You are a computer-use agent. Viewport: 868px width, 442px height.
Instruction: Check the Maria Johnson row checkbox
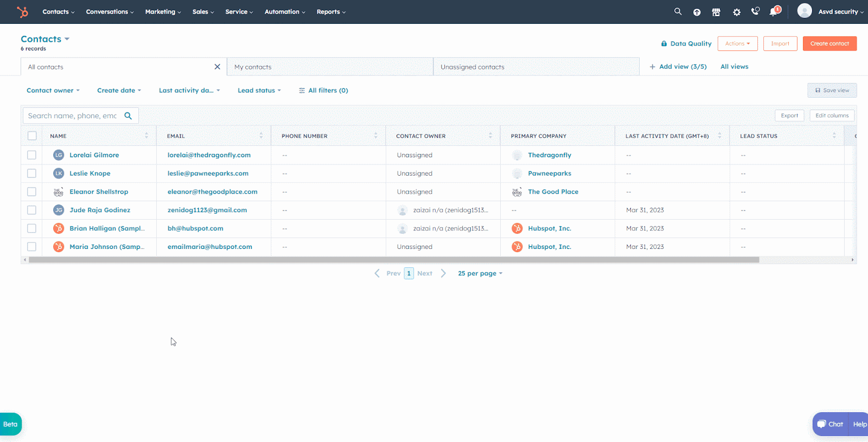(x=32, y=247)
